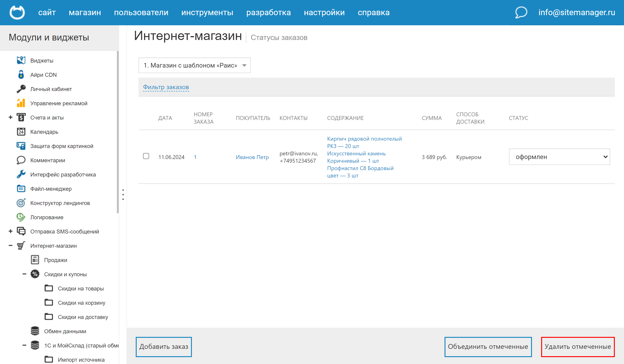
Task: Click the Интернет-магазин shopping cart icon
Action: coord(21,246)
